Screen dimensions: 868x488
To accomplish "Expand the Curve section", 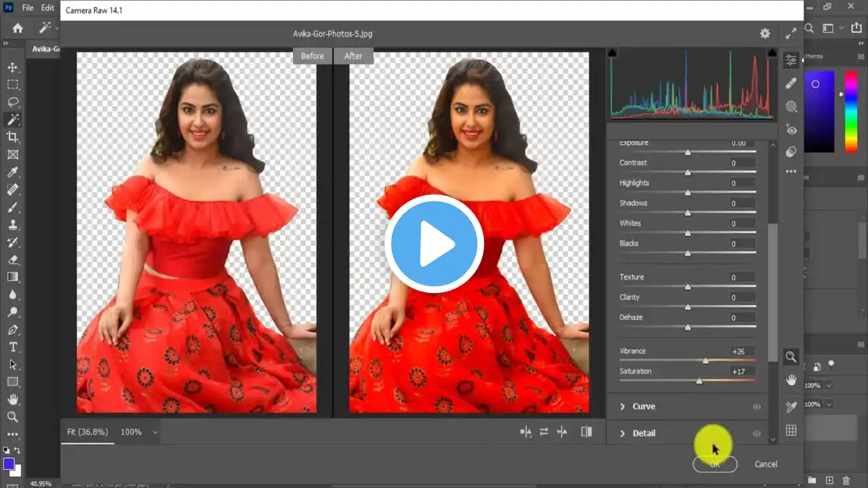I will tap(623, 407).
